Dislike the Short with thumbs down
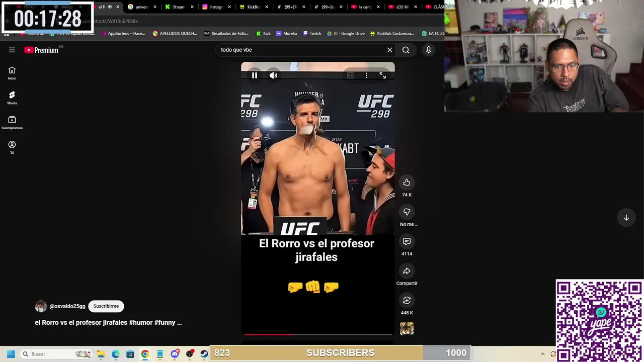The width and height of the screenshot is (644, 362). click(x=407, y=212)
